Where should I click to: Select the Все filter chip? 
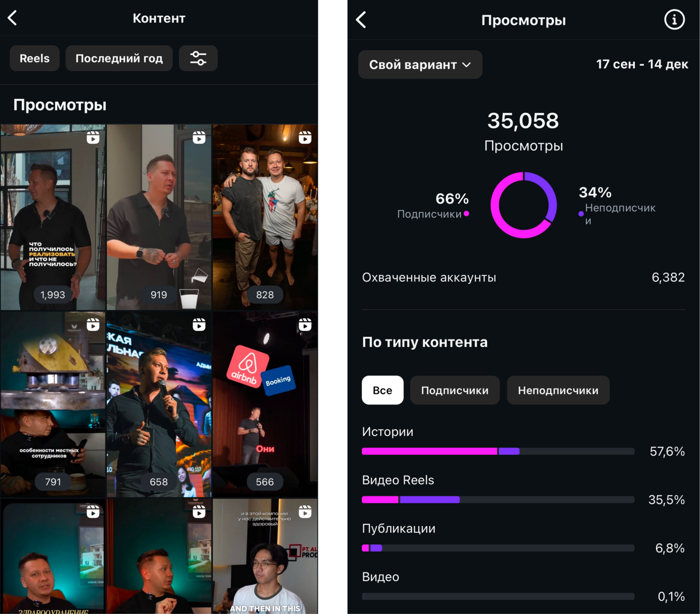click(x=382, y=390)
